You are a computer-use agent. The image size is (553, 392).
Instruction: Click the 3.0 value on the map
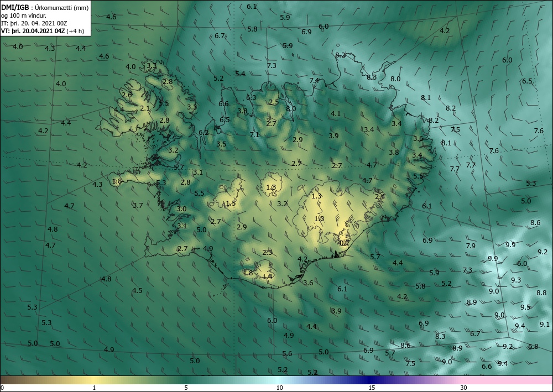[x=181, y=208]
